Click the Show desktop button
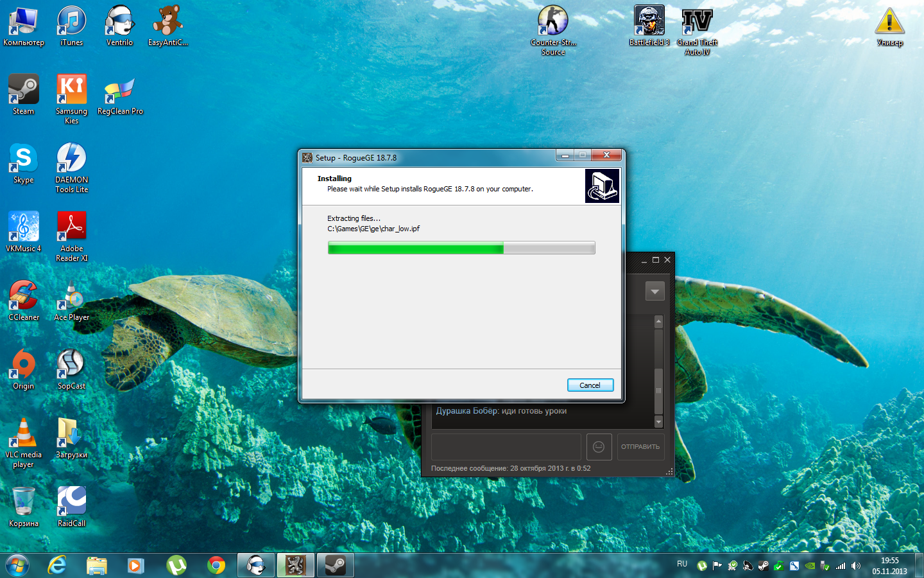Screen dimensions: 924x578 [x=919, y=566]
